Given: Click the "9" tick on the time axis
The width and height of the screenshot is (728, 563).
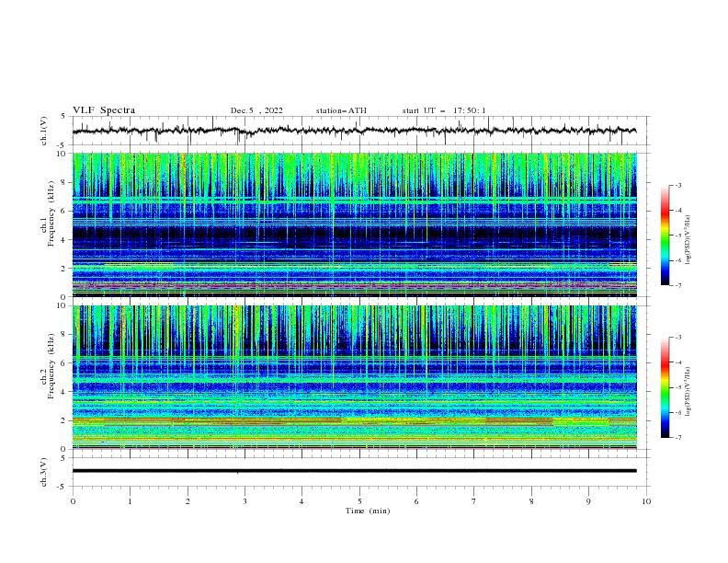Looking at the screenshot, I should click(x=588, y=501).
